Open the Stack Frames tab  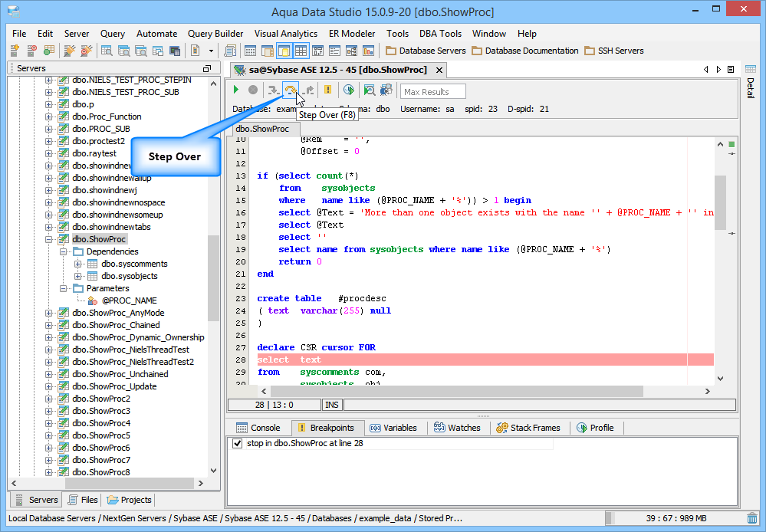pos(528,428)
